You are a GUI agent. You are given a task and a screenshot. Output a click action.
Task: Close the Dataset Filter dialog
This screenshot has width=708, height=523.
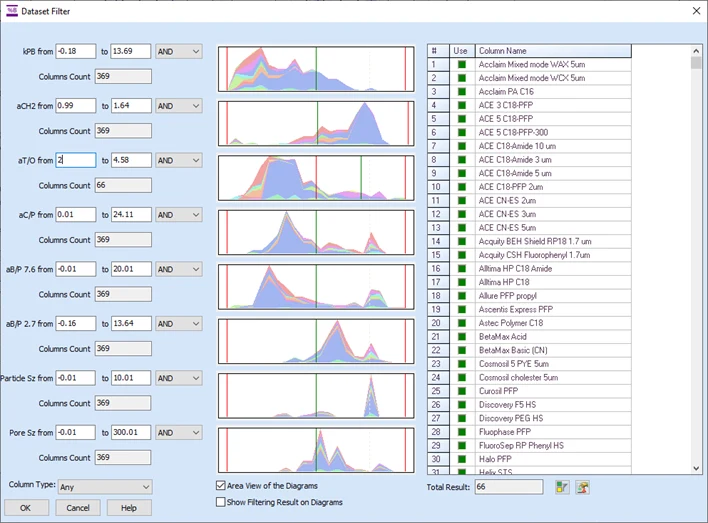click(x=696, y=11)
